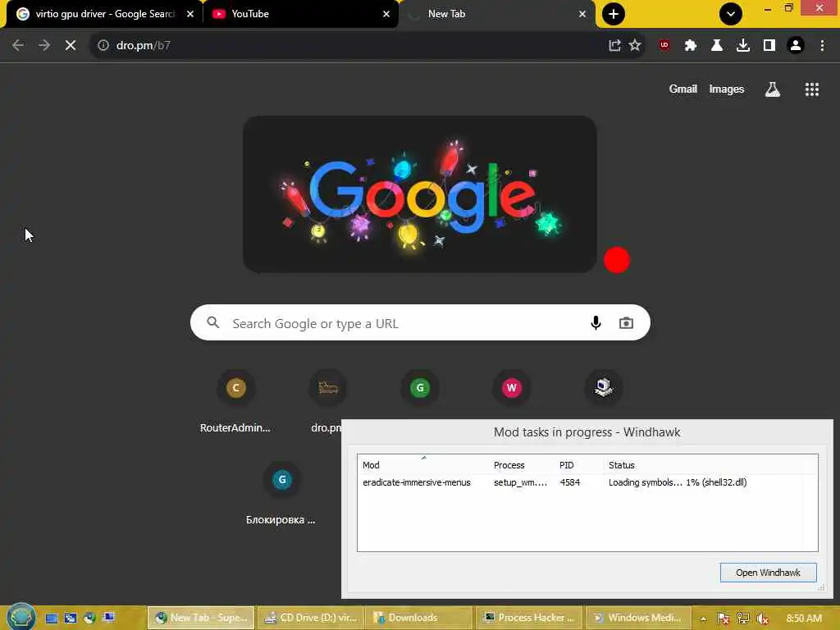Open the Downloads taskbar window
The height and width of the screenshot is (630, 840).
click(x=419, y=618)
